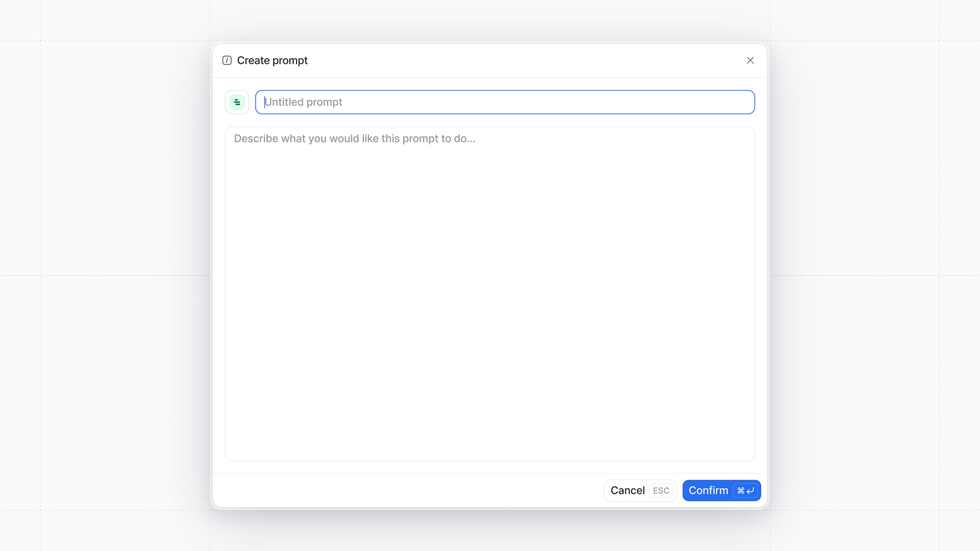Click the word Cancel in the footer

click(x=627, y=491)
